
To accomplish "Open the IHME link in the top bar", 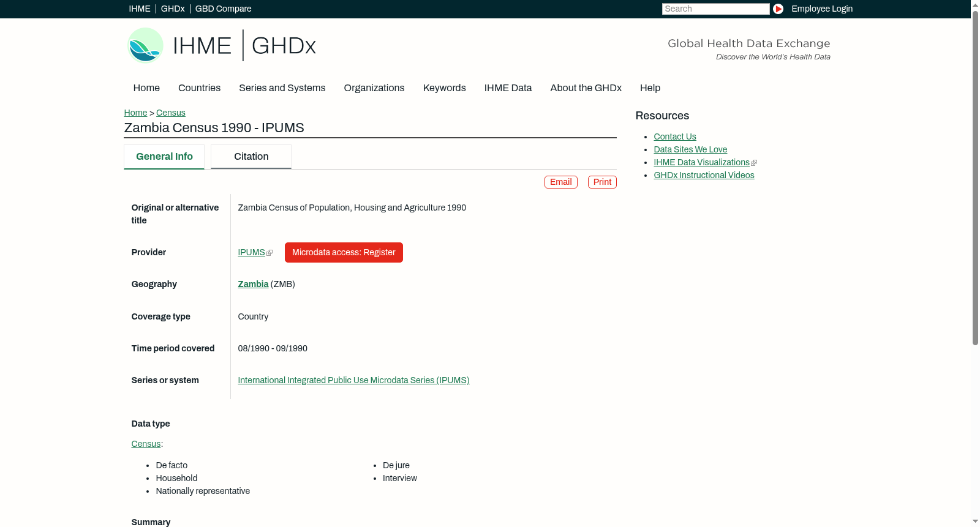I will coord(140,9).
